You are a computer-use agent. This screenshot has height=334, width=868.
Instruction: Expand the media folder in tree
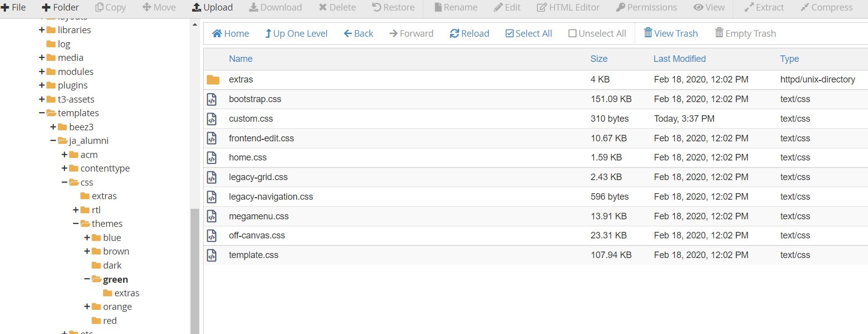tap(42, 58)
